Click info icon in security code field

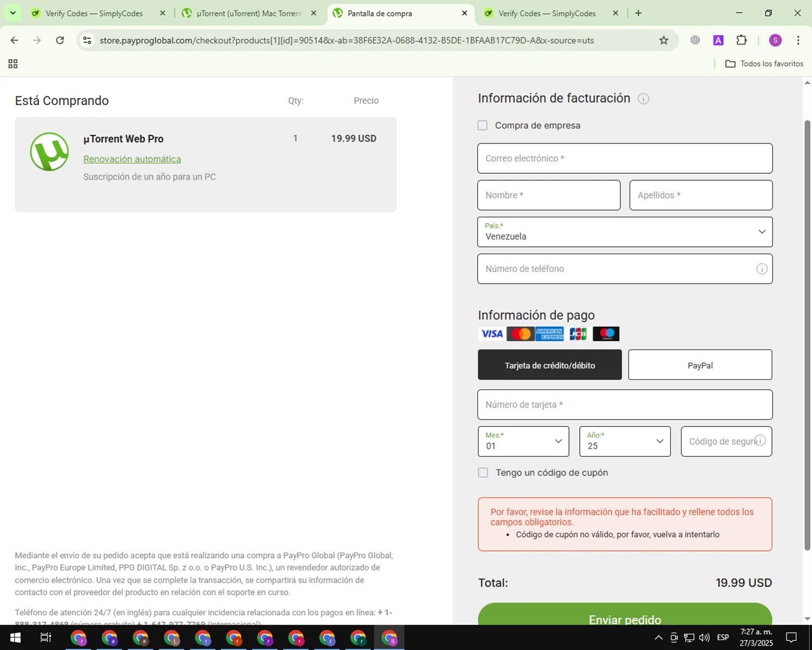(760, 440)
